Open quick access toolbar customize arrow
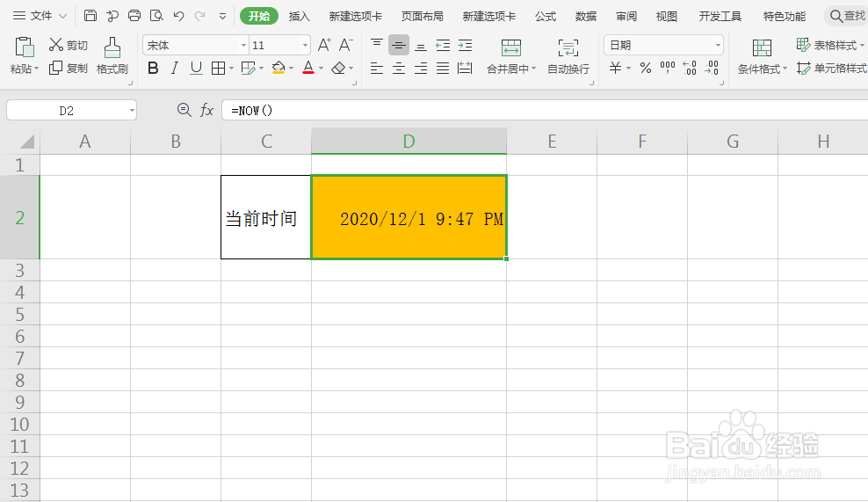 222,16
